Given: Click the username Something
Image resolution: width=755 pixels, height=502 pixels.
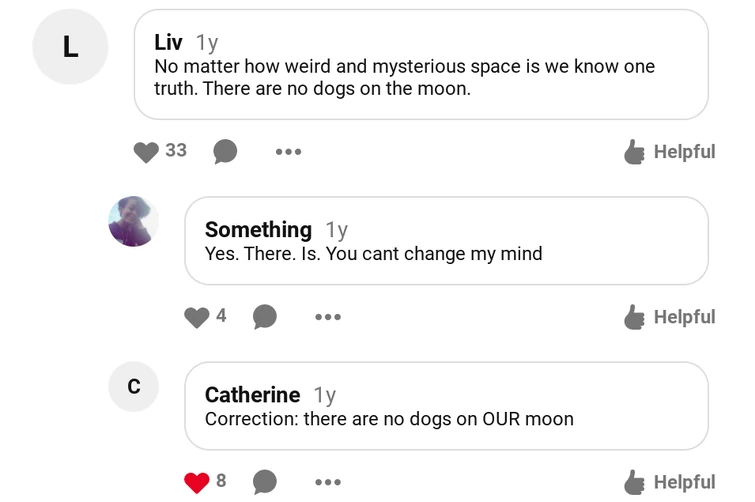Looking at the screenshot, I should pos(258,230).
